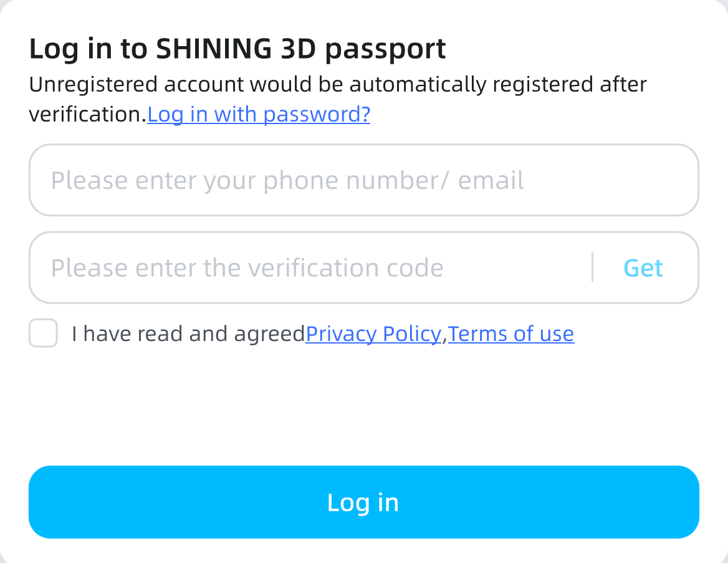Focus the phone number/email field
The height and width of the screenshot is (563, 728).
click(x=363, y=180)
